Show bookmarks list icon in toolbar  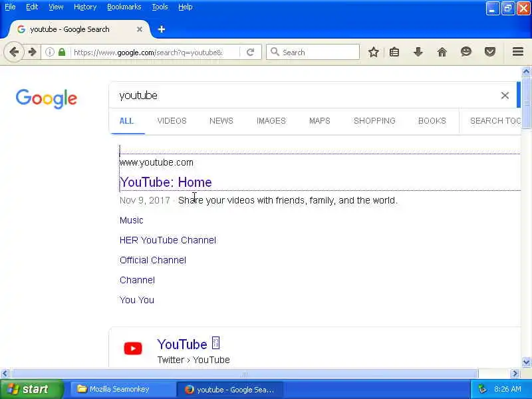point(394,52)
